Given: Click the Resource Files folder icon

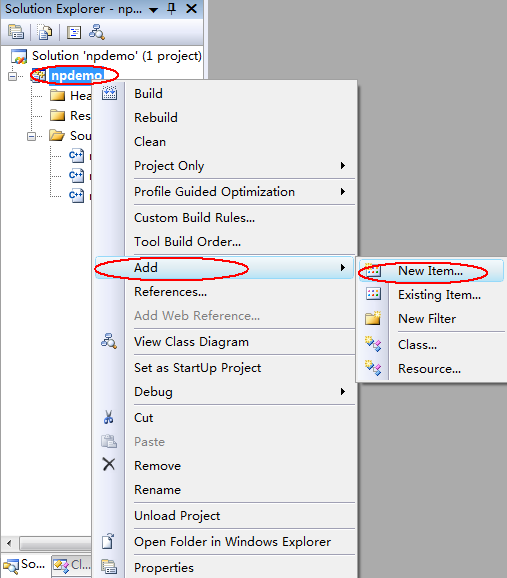Looking at the screenshot, I should [58, 115].
